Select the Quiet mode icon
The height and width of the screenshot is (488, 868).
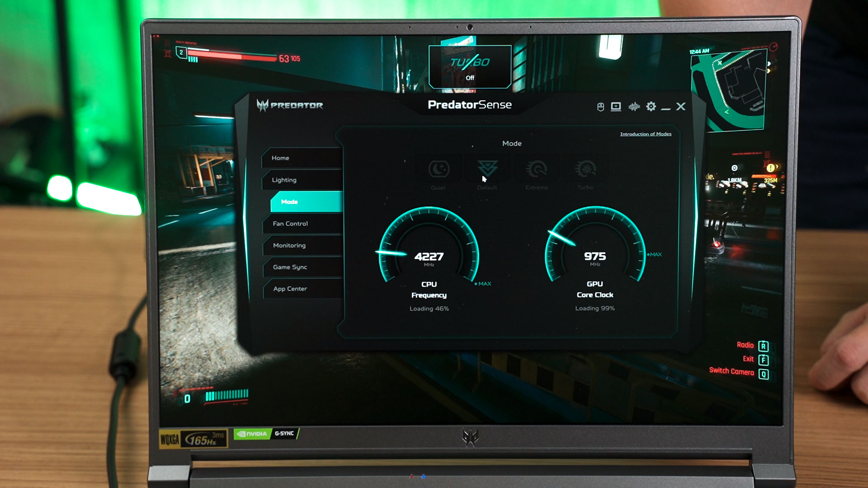(x=439, y=169)
